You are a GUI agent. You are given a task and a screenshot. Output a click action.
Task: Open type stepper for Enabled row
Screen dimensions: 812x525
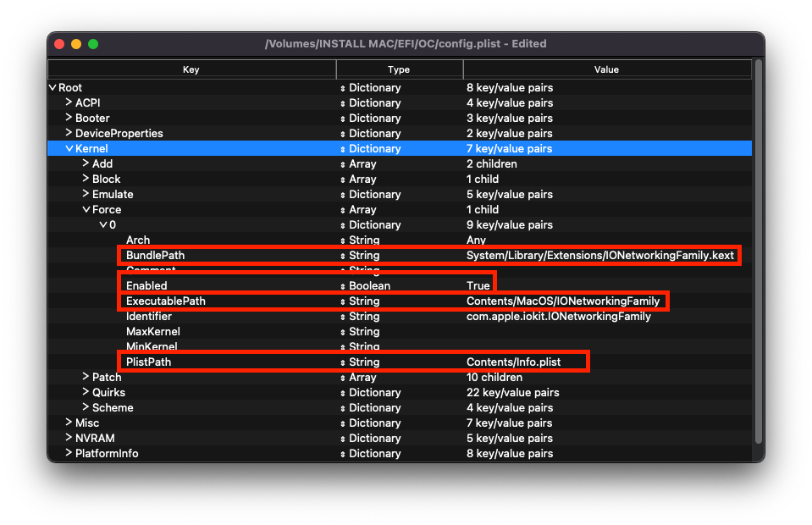click(x=343, y=286)
